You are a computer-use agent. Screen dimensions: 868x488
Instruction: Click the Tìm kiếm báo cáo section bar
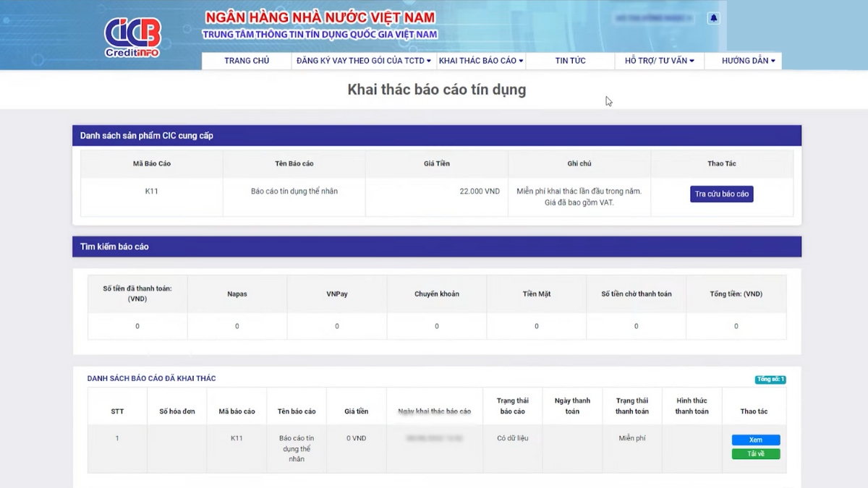pyautogui.click(x=115, y=247)
